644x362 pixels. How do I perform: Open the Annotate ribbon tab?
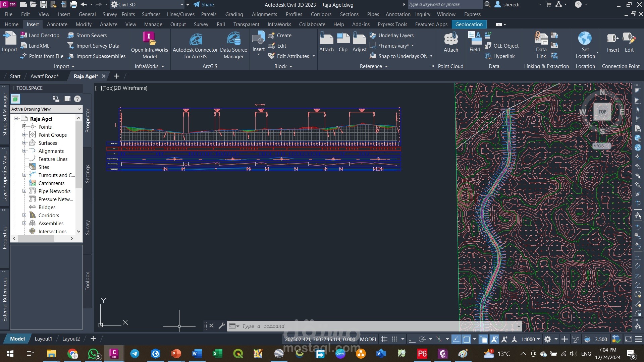[57, 24]
